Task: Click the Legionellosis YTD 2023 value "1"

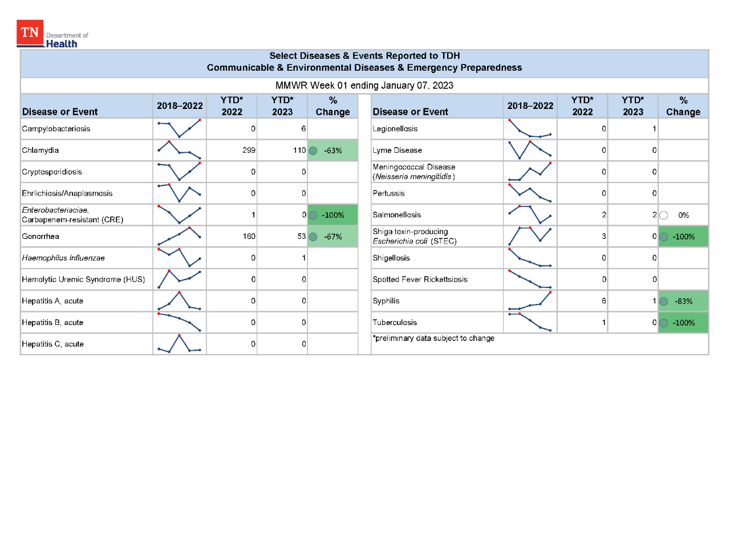Action: coord(654,129)
